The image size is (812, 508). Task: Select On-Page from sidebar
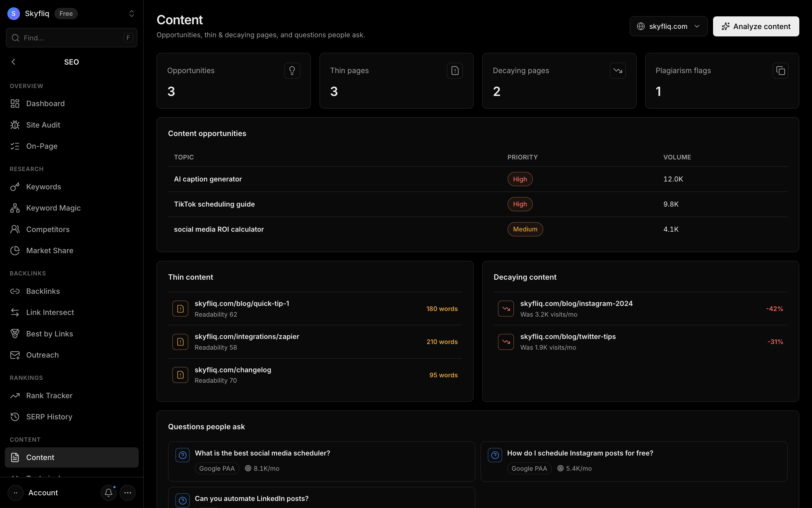click(71, 146)
